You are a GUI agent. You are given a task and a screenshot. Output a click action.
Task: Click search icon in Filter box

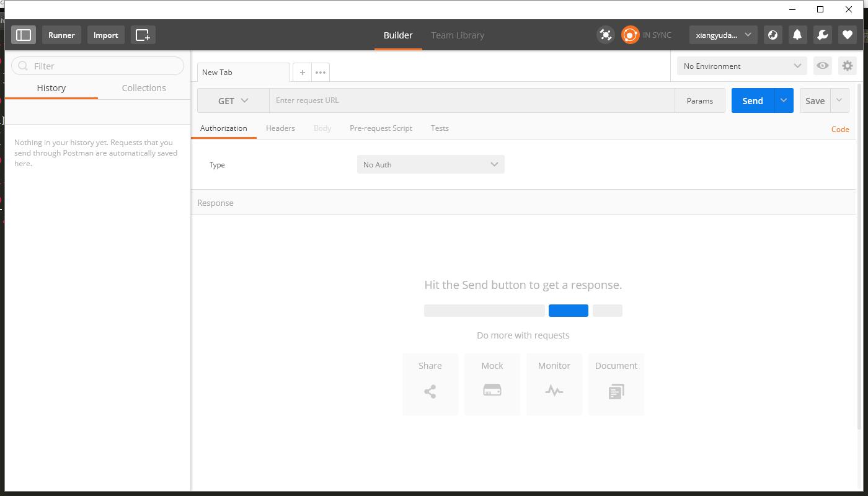click(23, 66)
